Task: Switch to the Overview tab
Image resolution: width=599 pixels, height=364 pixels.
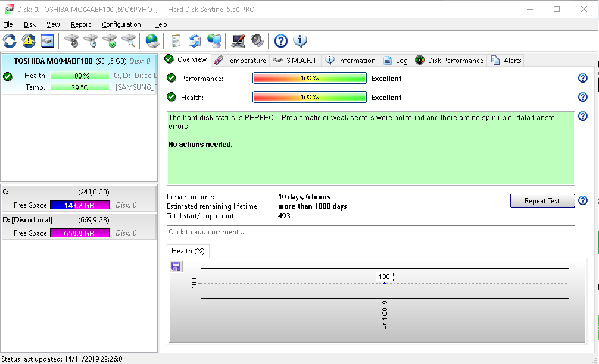Action: click(186, 59)
